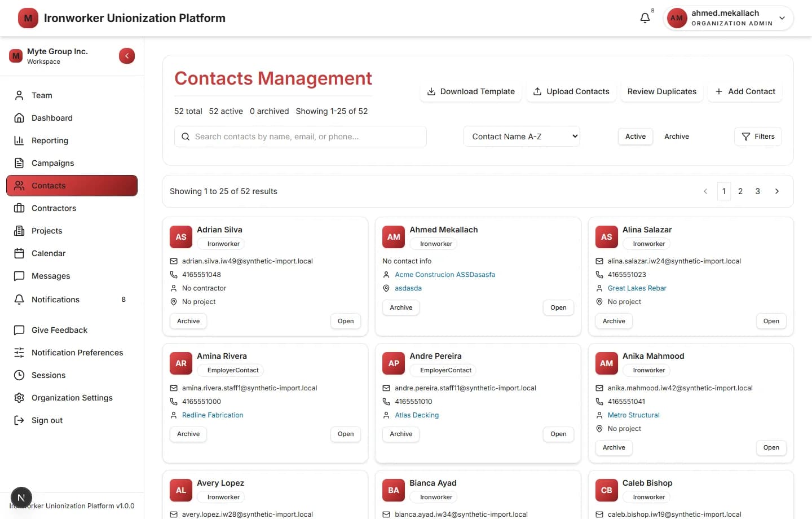812x519 pixels.
Task: Click the notification bell icon in header
Action: pos(645,18)
